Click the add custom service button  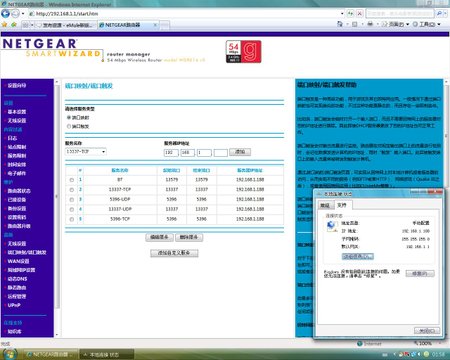174,253
